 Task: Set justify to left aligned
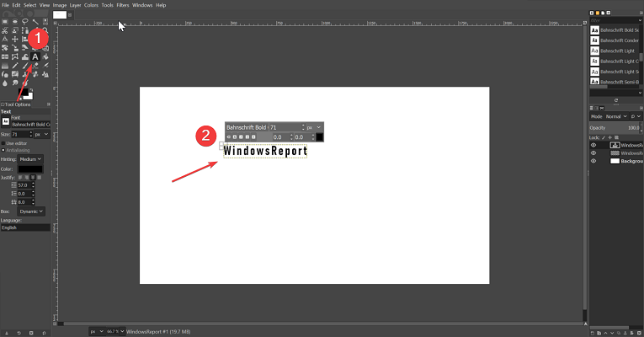[x=20, y=178]
